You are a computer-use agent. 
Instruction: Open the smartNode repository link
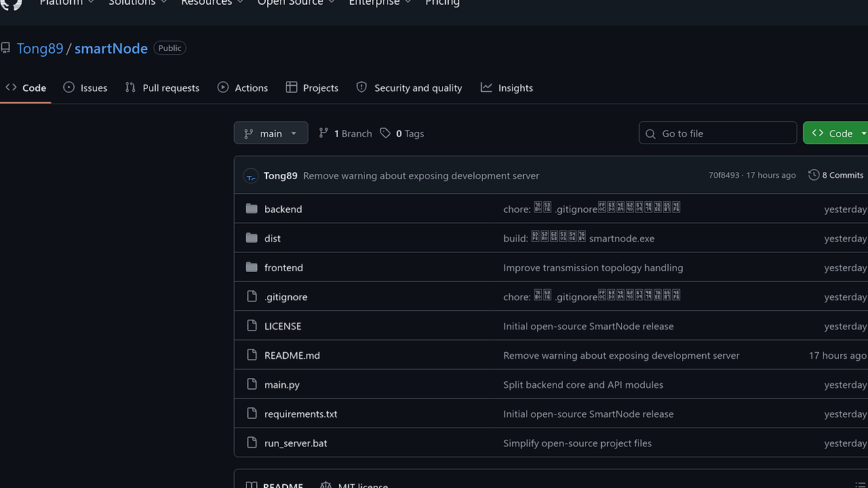(111, 48)
